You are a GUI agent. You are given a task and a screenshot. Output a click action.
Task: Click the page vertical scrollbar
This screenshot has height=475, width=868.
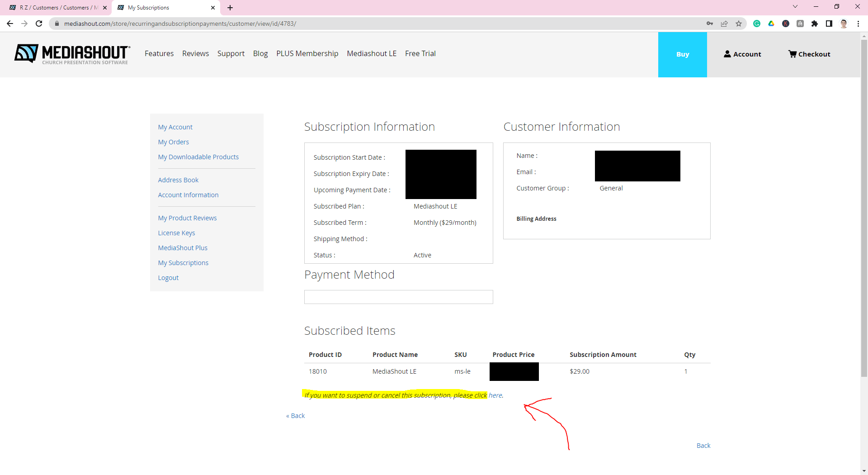[x=864, y=208]
